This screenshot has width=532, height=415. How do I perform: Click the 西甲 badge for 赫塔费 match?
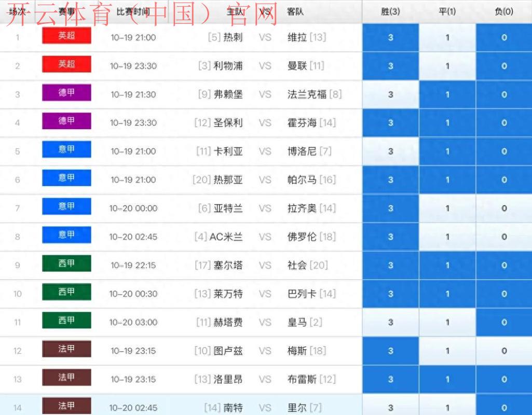[x=66, y=321]
